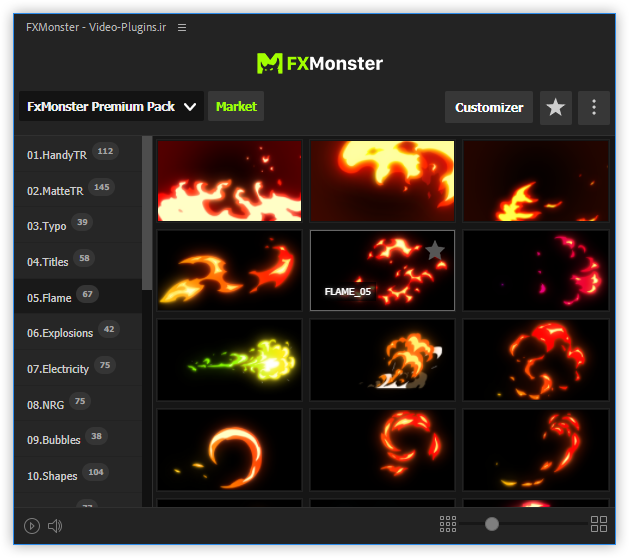Select the red swirling flame ring thumbnail
Viewport: 629px width, 558px height.
click(382, 450)
